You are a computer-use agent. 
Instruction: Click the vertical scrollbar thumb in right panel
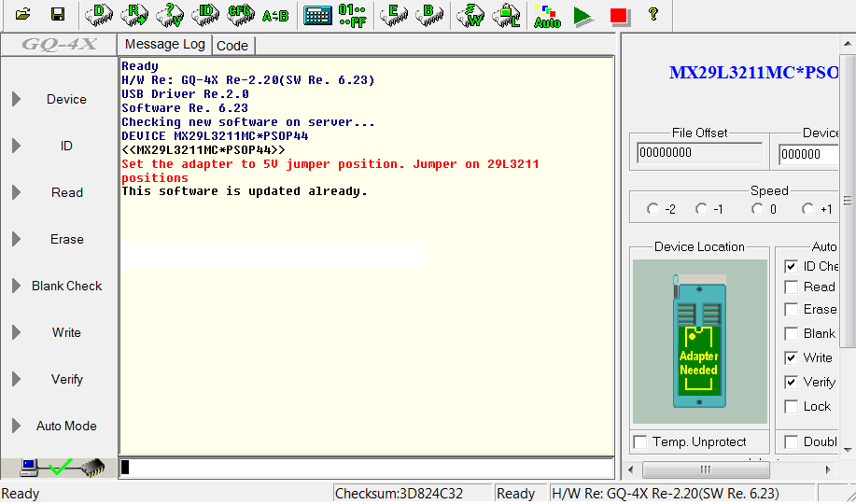(x=848, y=201)
